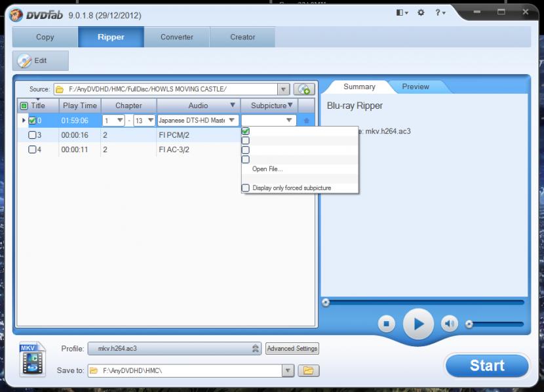Toggle the select-all Title header checkbox
This screenshot has height=392, width=544.
24,106
